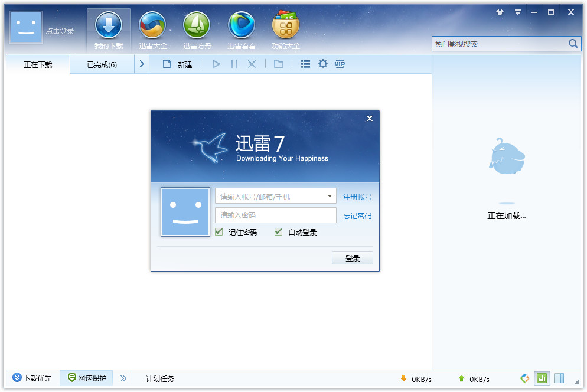Click the upload speed 0KB/s indicator
This screenshot has width=587, height=392.
[474, 379]
